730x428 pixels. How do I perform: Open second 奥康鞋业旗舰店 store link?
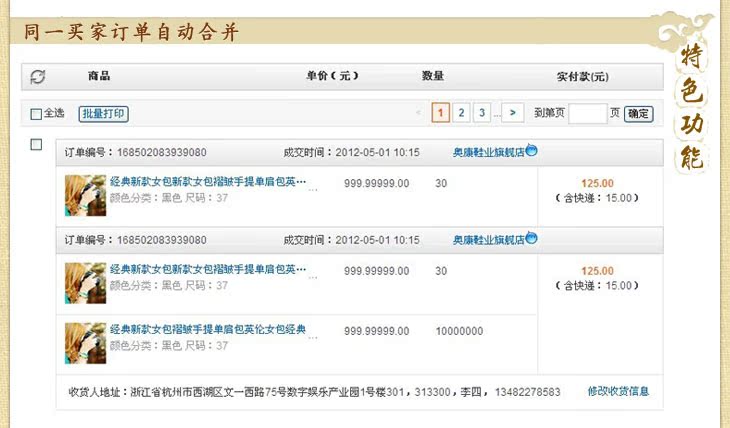click(489, 240)
